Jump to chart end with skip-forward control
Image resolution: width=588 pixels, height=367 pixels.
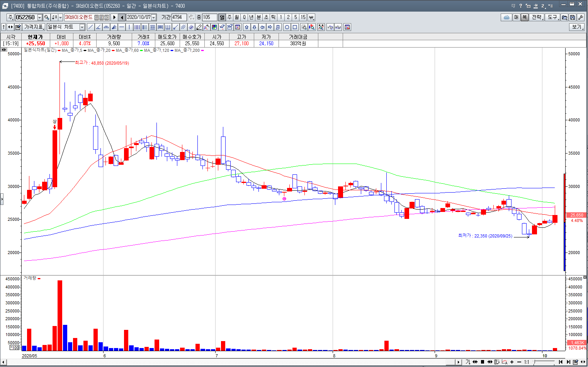(x=568, y=362)
